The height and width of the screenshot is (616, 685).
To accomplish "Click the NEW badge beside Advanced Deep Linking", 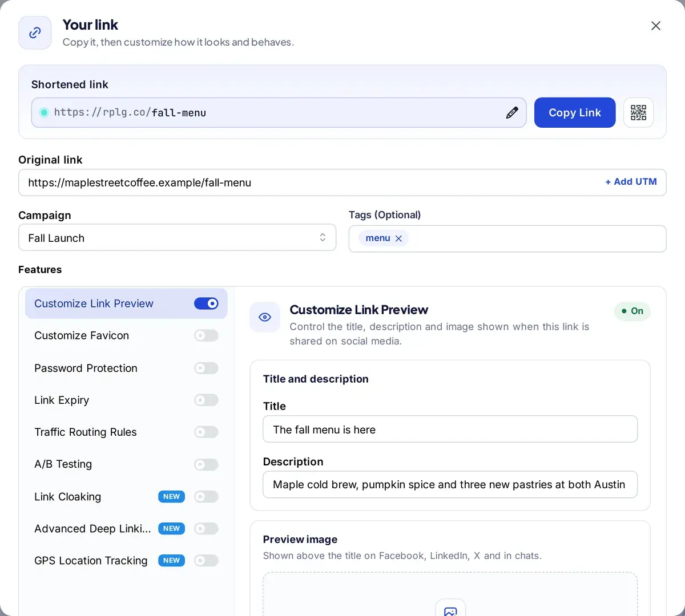I will pos(171,528).
